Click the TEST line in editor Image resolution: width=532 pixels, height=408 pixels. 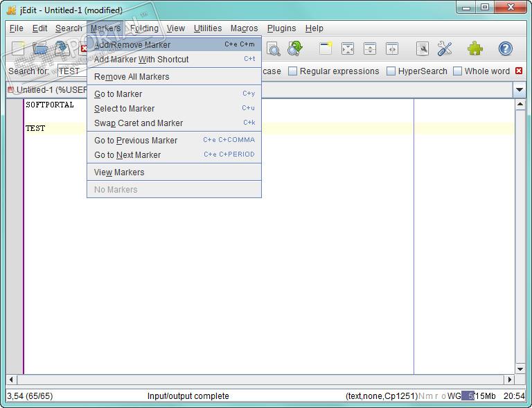click(35, 128)
